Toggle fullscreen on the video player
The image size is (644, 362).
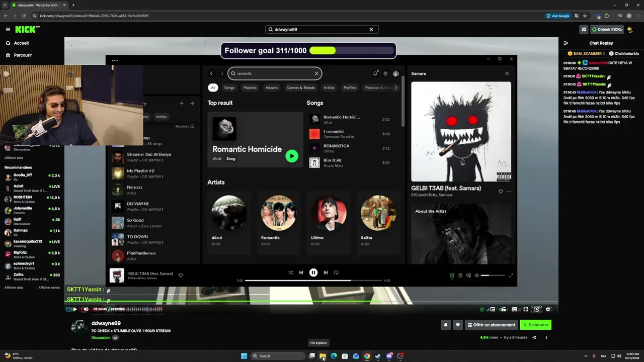(x=526, y=309)
